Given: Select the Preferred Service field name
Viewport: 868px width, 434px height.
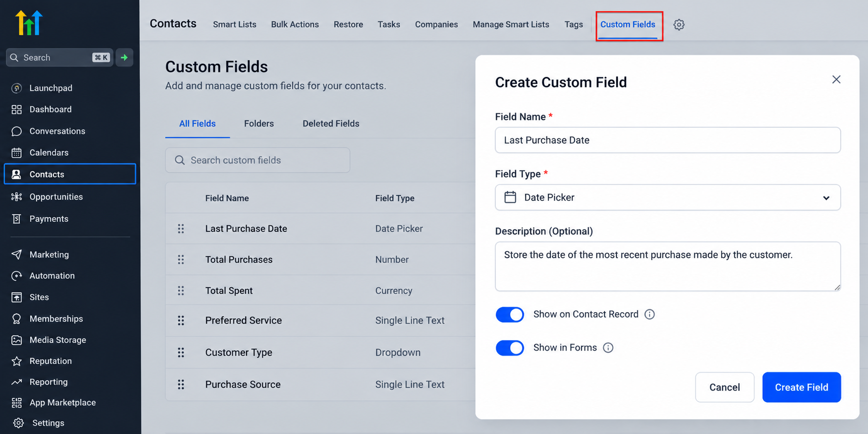Looking at the screenshot, I should click(x=244, y=320).
